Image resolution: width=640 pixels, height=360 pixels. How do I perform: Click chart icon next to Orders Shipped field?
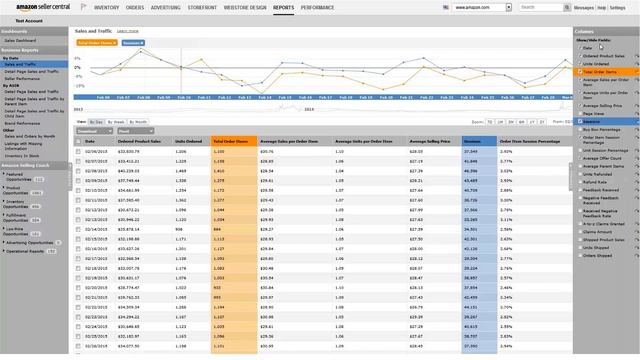[x=637, y=256]
